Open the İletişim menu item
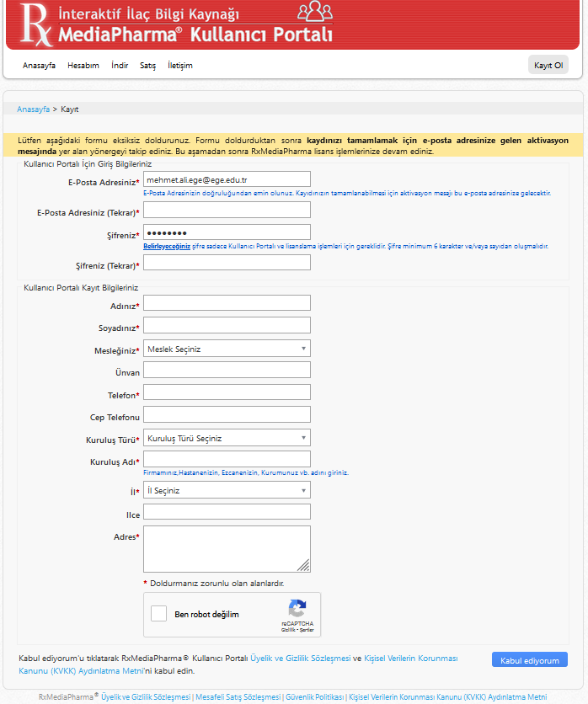The width and height of the screenshot is (588, 704). [180, 66]
